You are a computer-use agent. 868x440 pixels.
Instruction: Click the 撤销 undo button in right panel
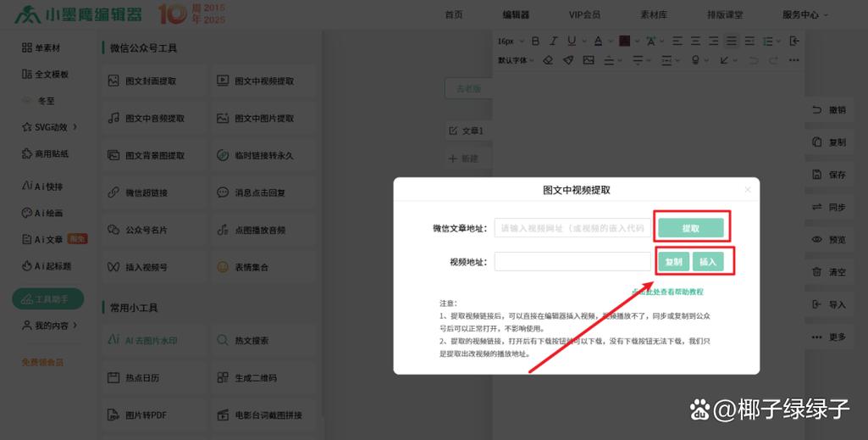click(829, 109)
